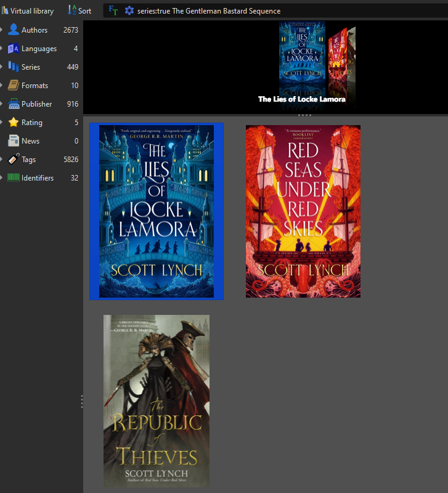Image resolution: width=448 pixels, height=493 pixels.
Task: Select the Identifiers tree row label
Action: [38, 178]
